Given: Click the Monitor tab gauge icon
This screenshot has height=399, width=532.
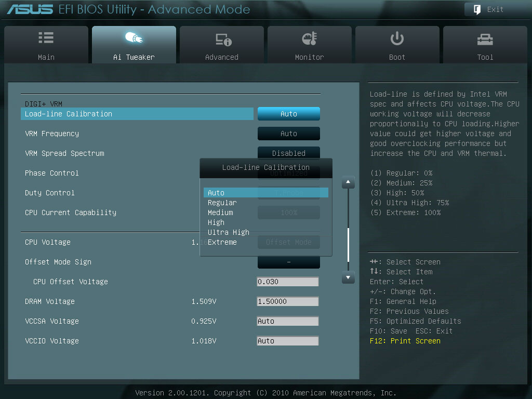Looking at the screenshot, I should pyautogui.click(x=310, y=38).
